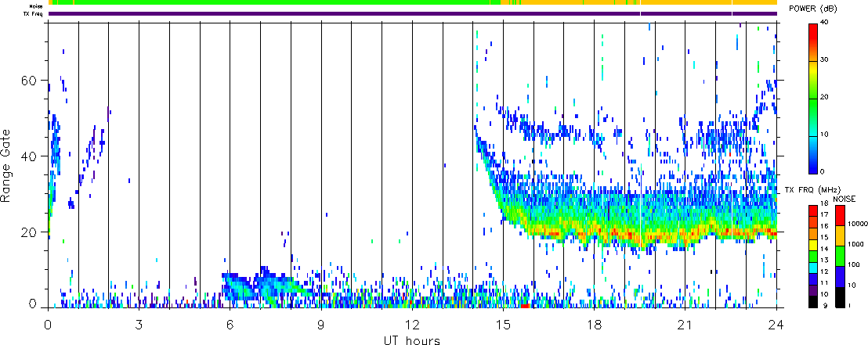
Task: Pick the orange NOISE swatch between 1000 and 10000
Action: pos(840,235)
